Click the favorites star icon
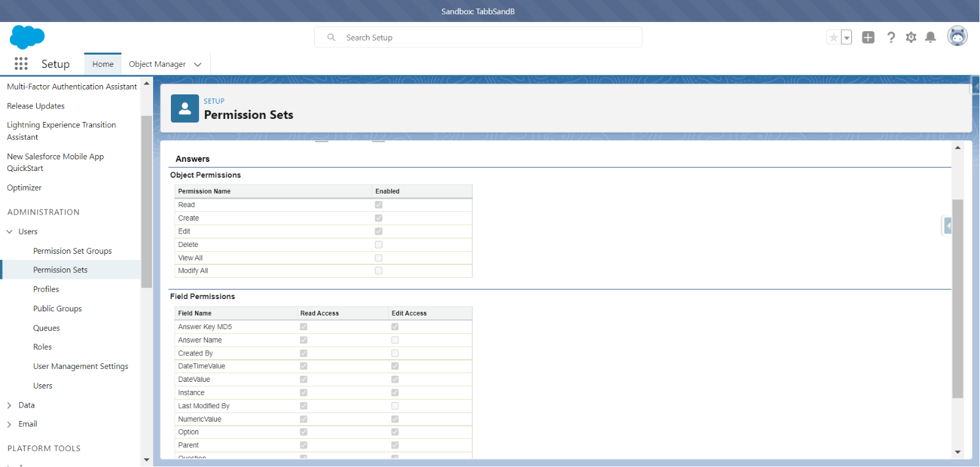The height and width of the screenshot is (467, 980). click(x=833, y=37)
